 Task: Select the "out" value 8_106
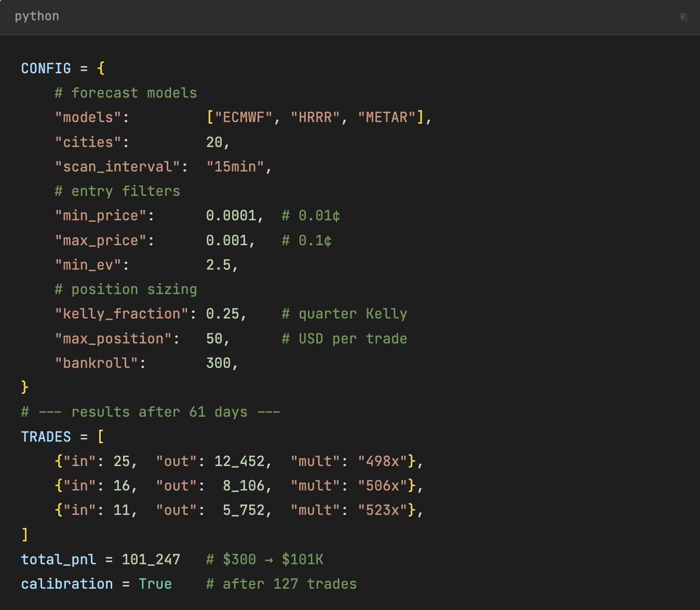click(x=244, y=486)
